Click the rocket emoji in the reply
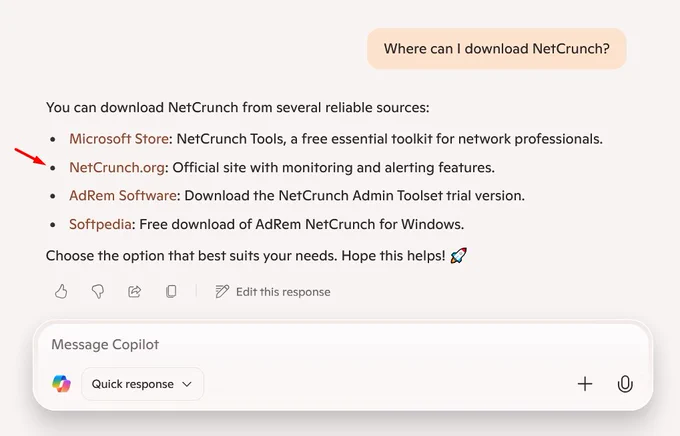Screen dimensions: 680x436 (458, 256)
